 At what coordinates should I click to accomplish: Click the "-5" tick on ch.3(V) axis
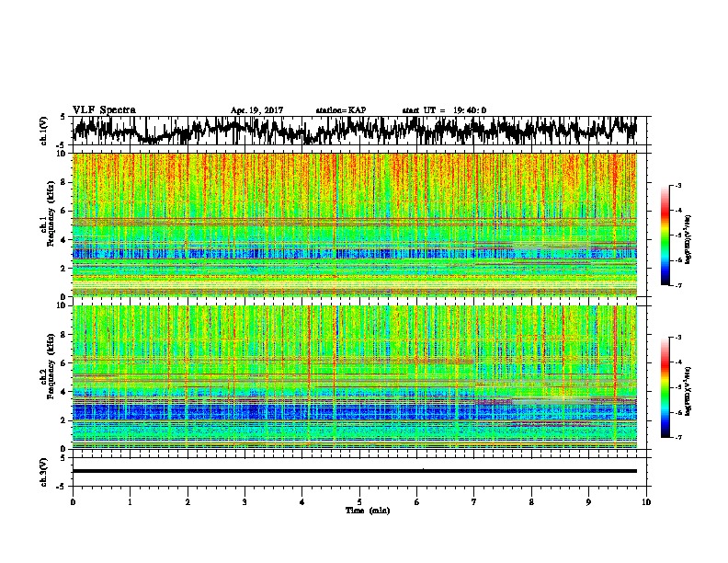click(x=62, y=487)
